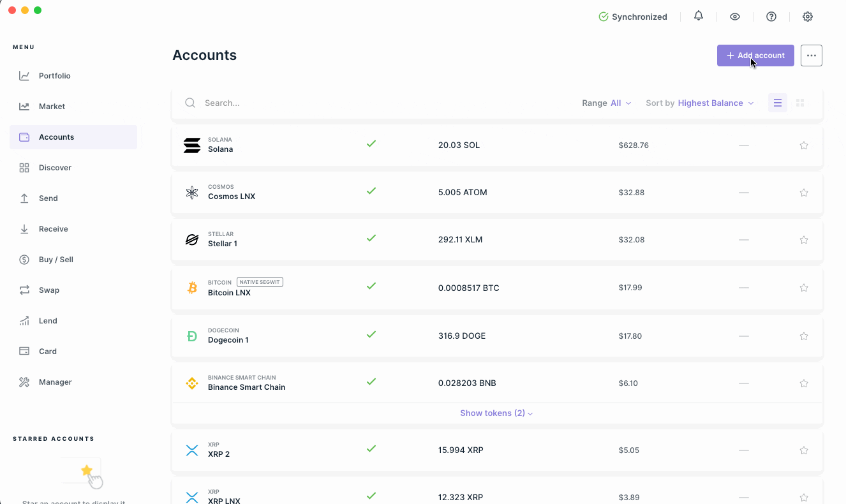The height and width of the screenshot is (504, 846).
Task: Open Swap from the sidebar menu
Action: [x=49, y=290]
